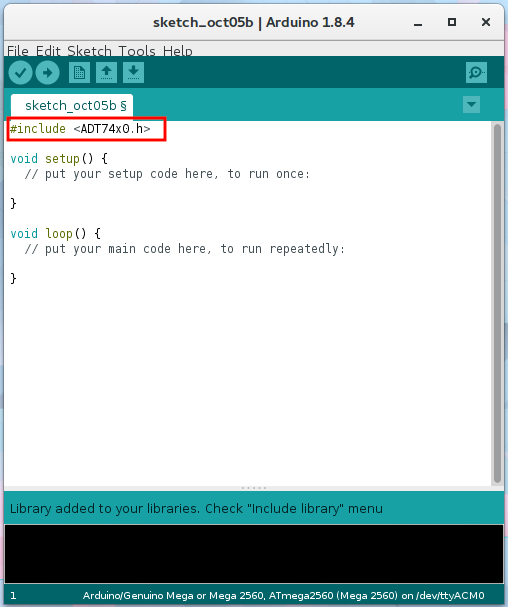The image size is (508, 607).
Task: Place cursor in void loop() line
Action: tap(55, 233)
